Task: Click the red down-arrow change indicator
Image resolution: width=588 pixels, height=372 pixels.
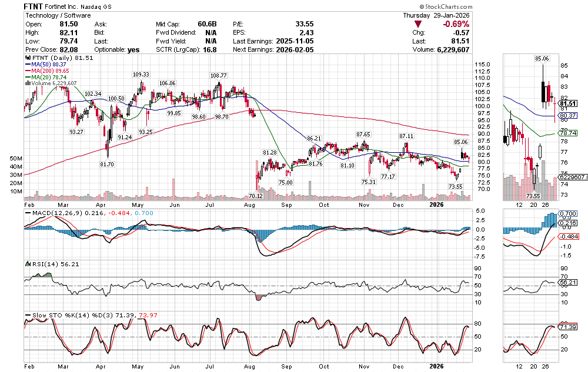Action: 417,24
